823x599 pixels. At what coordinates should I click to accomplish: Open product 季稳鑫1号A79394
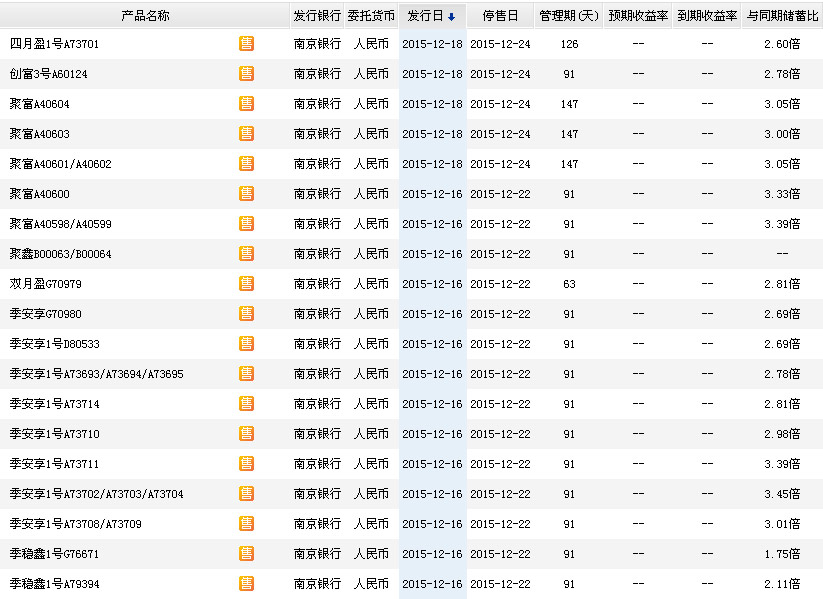pos(55,584)
